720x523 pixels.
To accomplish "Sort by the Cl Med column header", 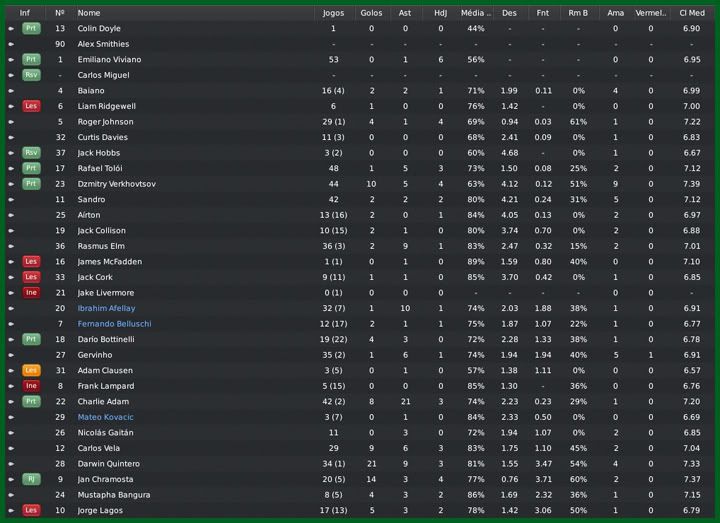I will tap(691, 13).
